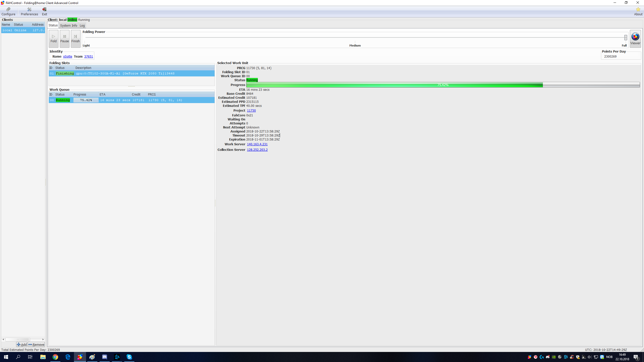Open the Preferences toolbar icon
This screenshot has width=644, height=362.
coord(29,12)
